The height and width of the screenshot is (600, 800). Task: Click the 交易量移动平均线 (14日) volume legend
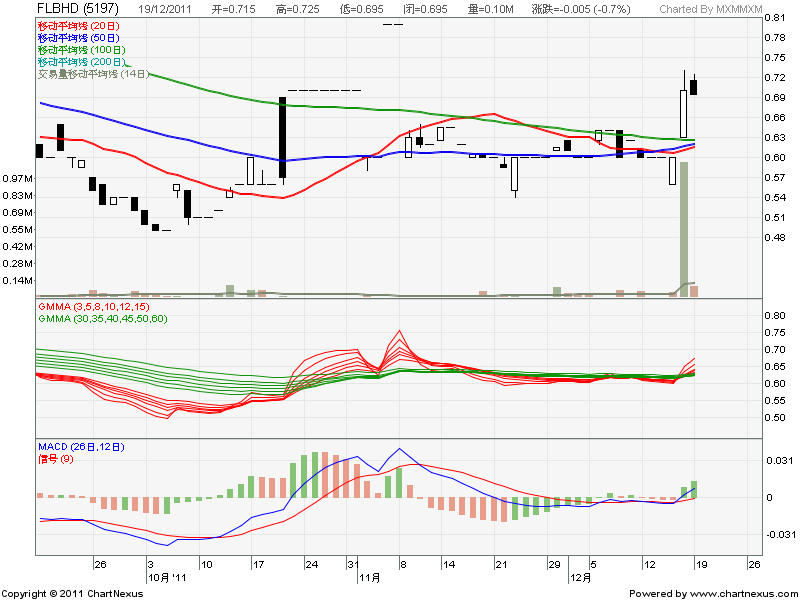tap(92, 74)
